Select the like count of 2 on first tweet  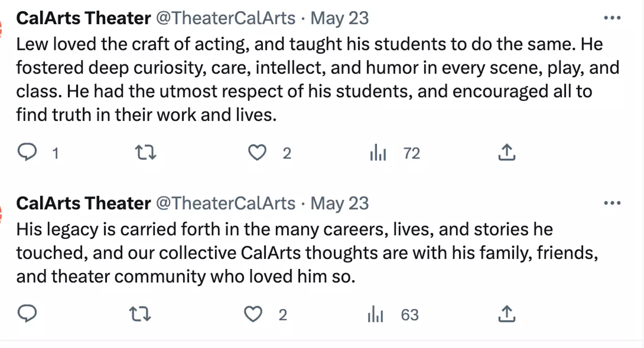(x=286, y=153)
